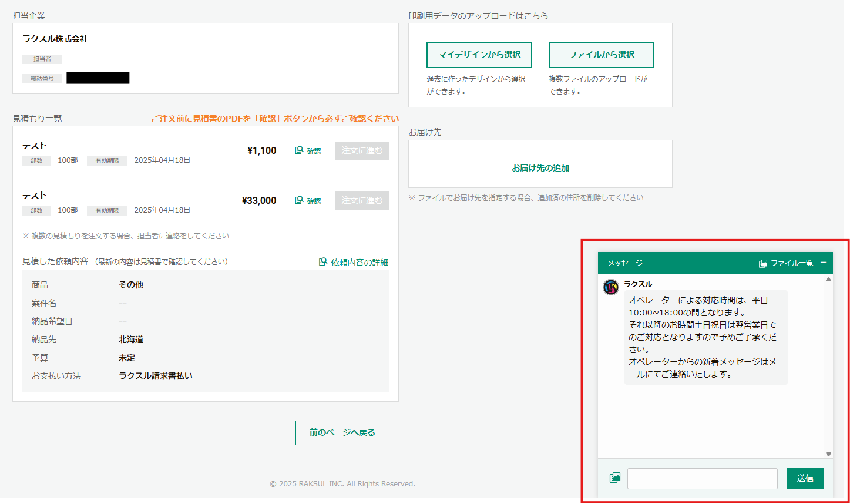The height and width of the screenshot is (504, 850).
Task: Click © 2025 RAKSUL INC. footer text
Action: [x=342, y=484]
